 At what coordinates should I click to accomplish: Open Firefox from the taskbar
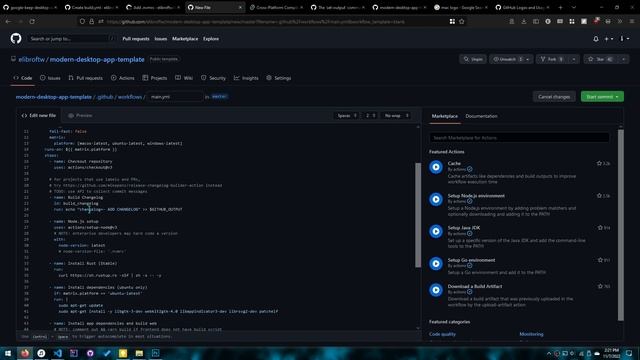coord(25,353)
